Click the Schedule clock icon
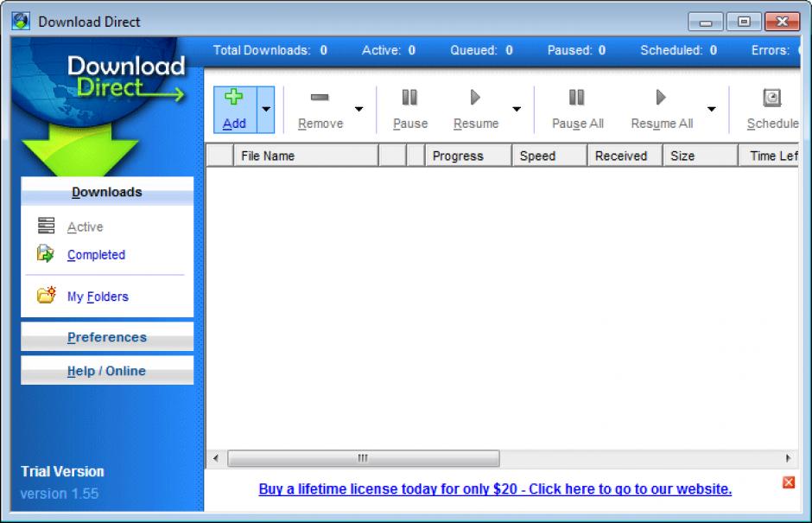 coord(771,98)
